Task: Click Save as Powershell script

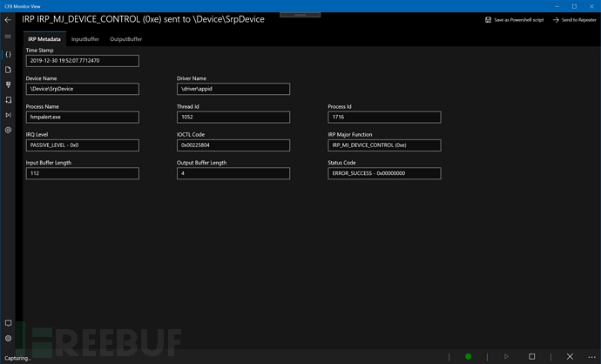Action: point(514,19)
